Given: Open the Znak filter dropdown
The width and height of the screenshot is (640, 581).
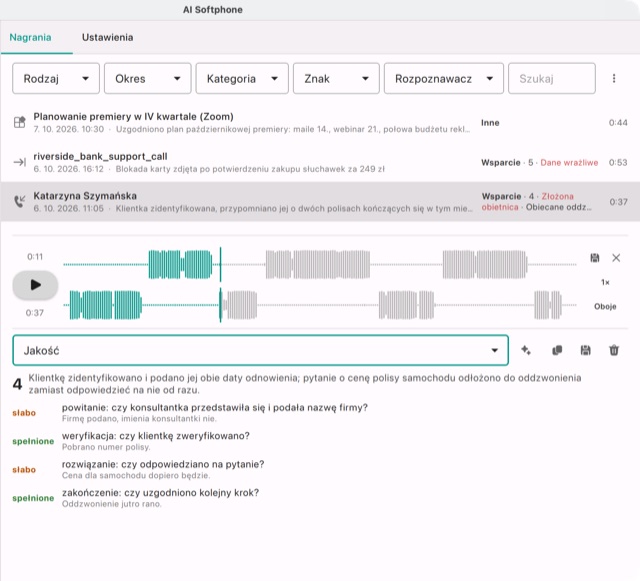Looking at the screenshot, I should [x=336, y=78].
